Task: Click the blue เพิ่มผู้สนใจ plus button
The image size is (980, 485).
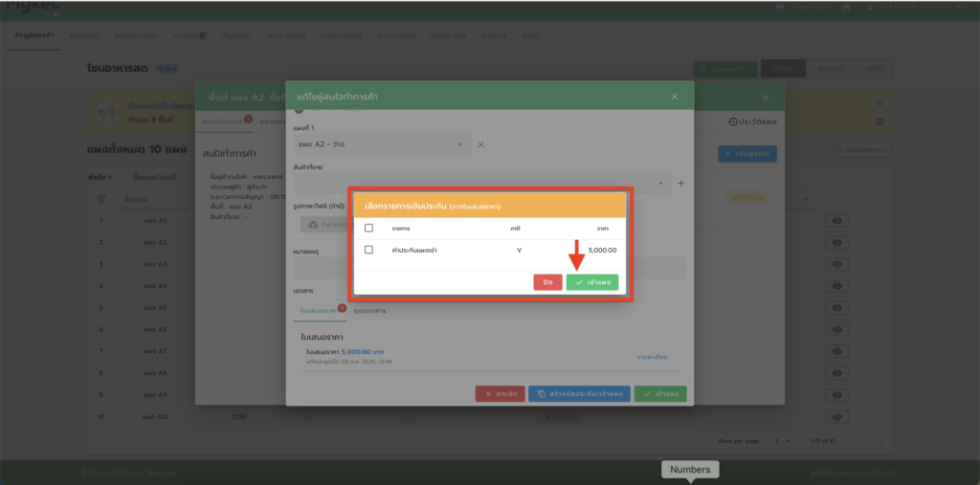Action: pyautogui.click(x=747, y=153)
